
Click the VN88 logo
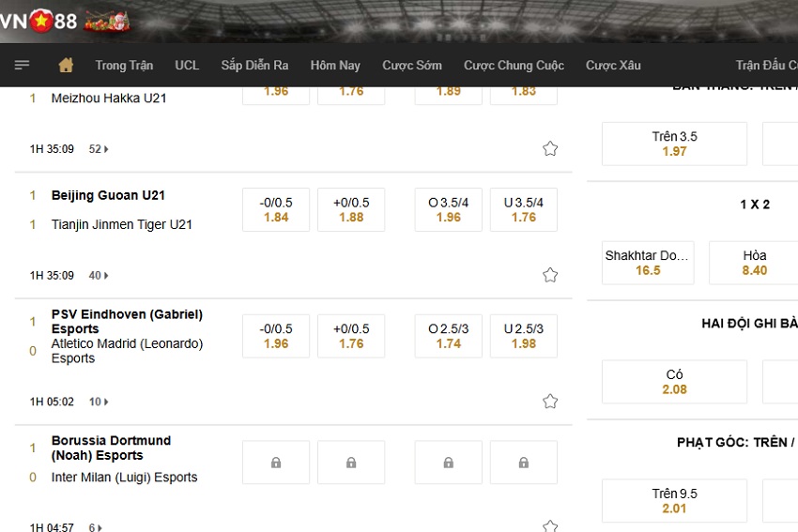pyautogui.click(x=39, y=21)
